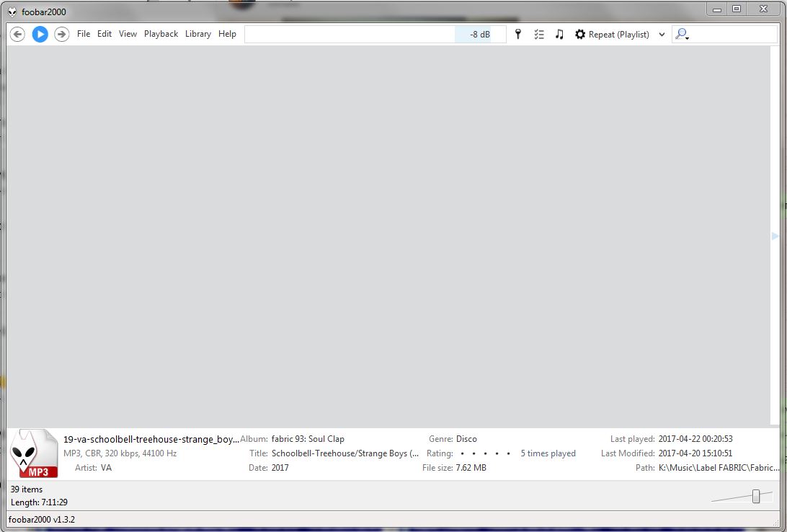Click the MP3, CBR, 320 kbps, 44100 Hz text
This screenshot has height=532, width=787.
point(120,453)
